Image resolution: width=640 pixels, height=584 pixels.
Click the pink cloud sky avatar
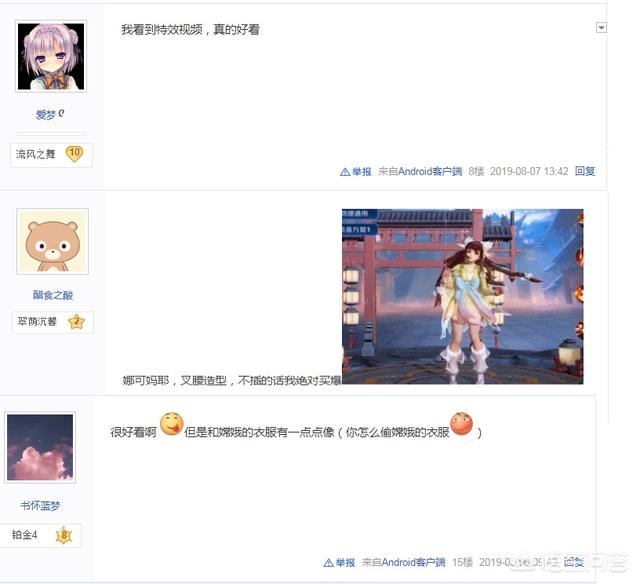coord(40,447)
